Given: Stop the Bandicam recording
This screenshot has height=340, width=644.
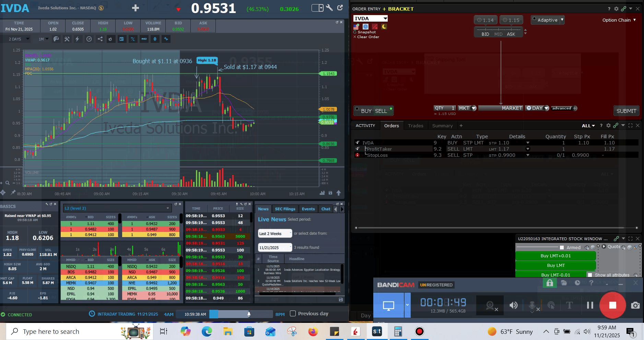Looking at the screenshot, I should pos(612,305).
